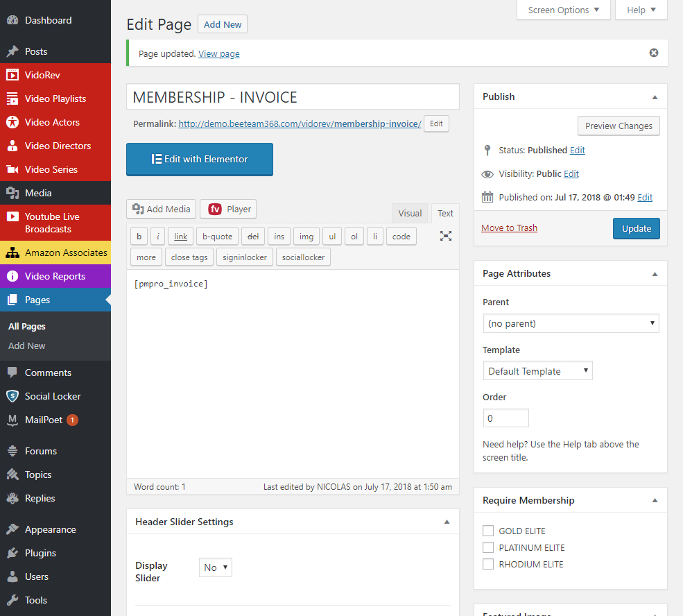The width and height of the screenshot is (683, 616).
Task: Open MailPoet from the sidebar
Action: tap(44, 420)
